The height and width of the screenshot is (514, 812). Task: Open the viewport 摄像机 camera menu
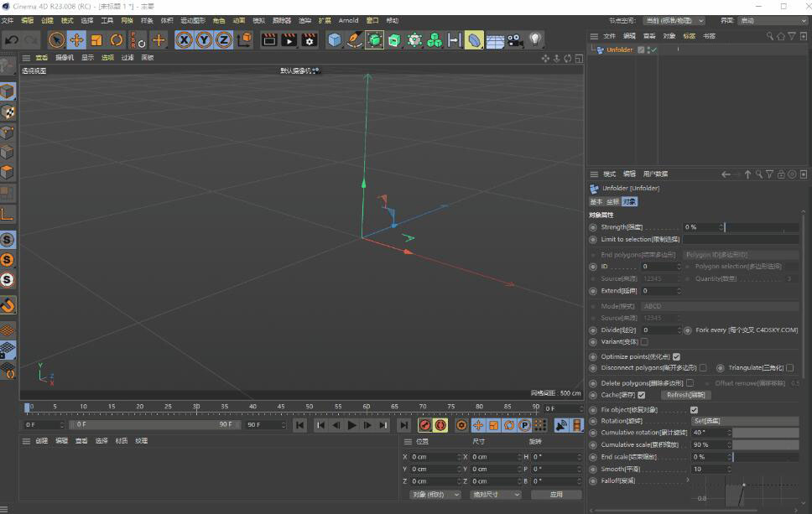(x=65, y=58)
